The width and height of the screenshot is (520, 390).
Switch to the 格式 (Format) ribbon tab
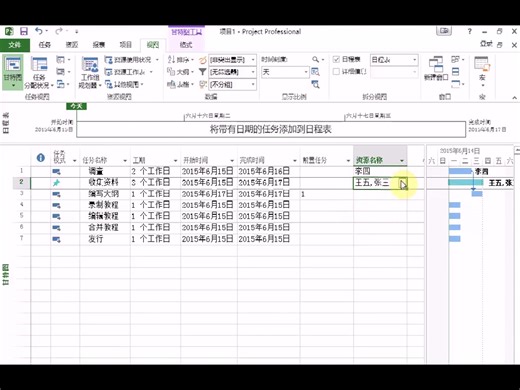point(186,45)
